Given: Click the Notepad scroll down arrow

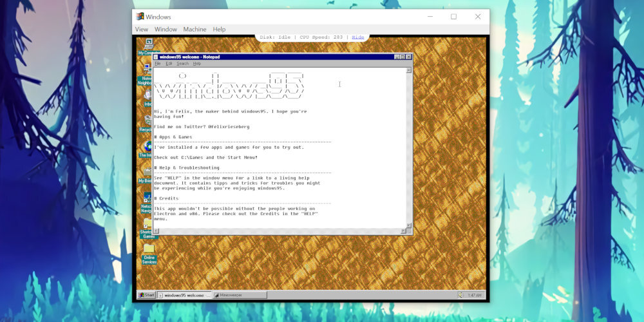Looking at the screenshot, I should point(409,225).
